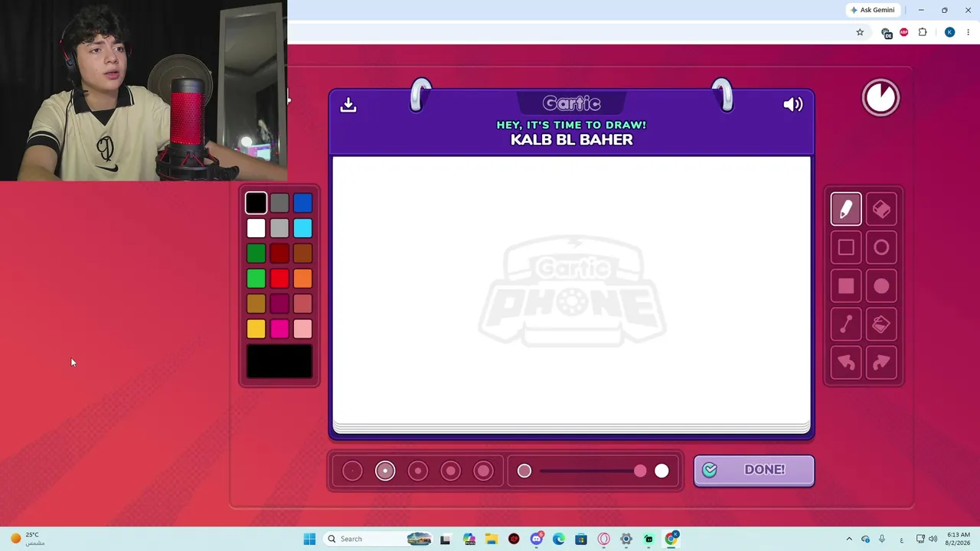Choose the hot pink color swatch
This screenshot has height=551, width=980.
point(279,329)
